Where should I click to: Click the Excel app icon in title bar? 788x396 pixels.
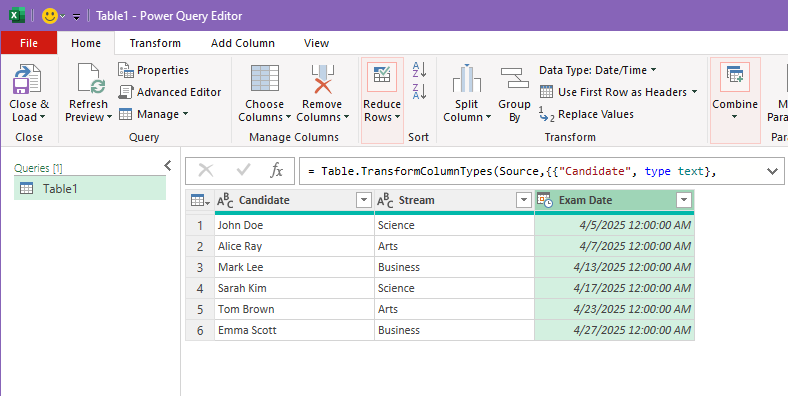[x=17, y=16]
